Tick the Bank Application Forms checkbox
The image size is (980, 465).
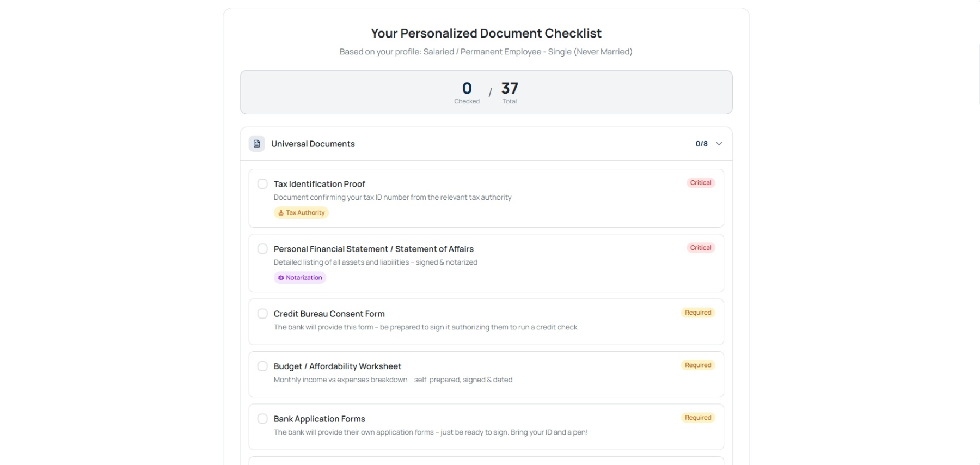pyautogui.click(x=262, y=419)
